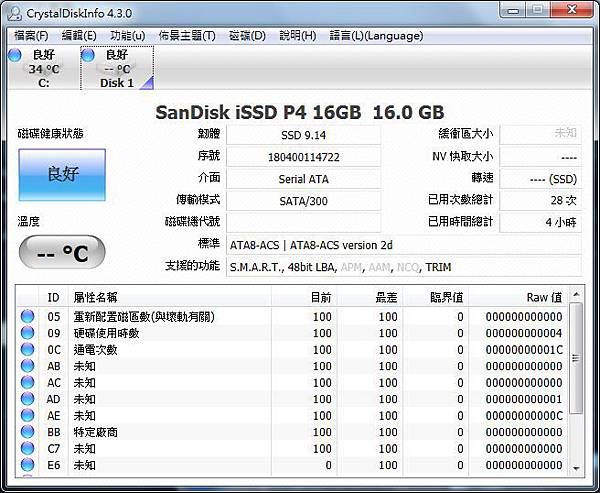
Task: Click the attribute list scrollbar thumb
Action: click(x=576, y=358)
